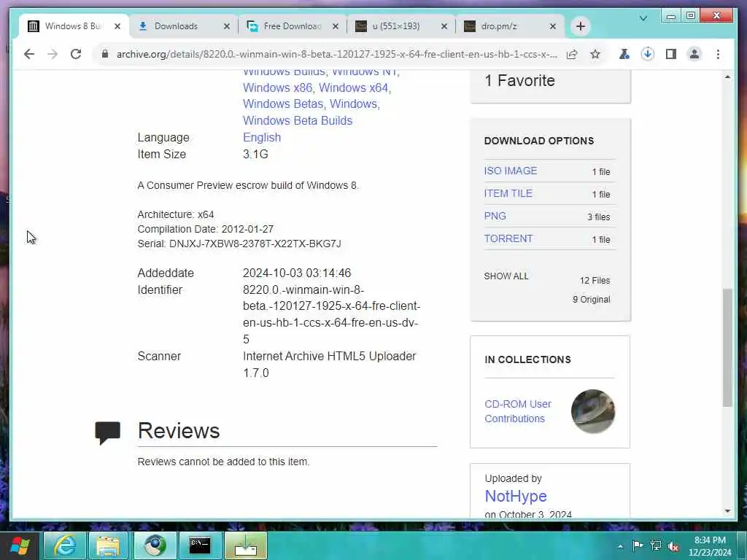Image resolution: width=747 pixels, height=560 pixels.
Task: Switch to the Free Download tab
Action: tap(293, 26)
